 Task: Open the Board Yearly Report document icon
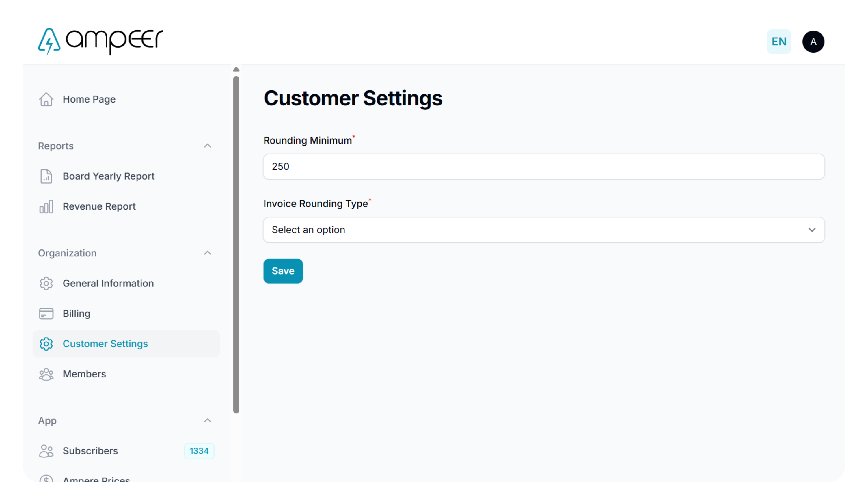[x=46, y=176]
